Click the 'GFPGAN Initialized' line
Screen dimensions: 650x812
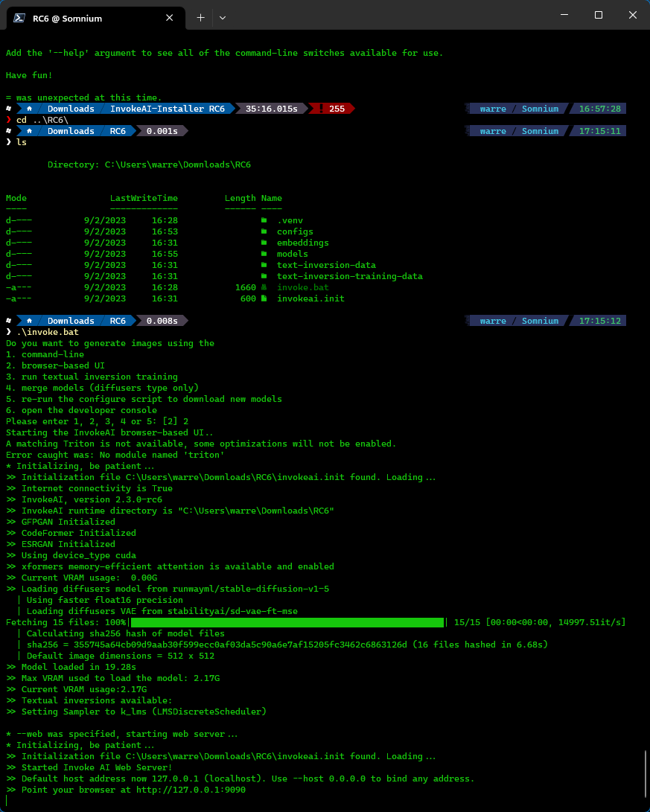pos(60,522)
